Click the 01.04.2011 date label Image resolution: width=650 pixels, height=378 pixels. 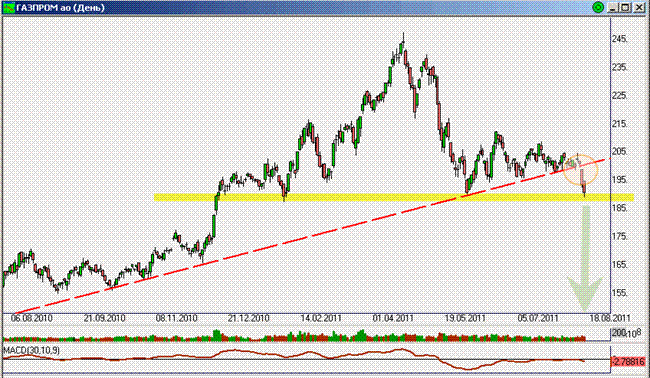click(x=393, y=318)
